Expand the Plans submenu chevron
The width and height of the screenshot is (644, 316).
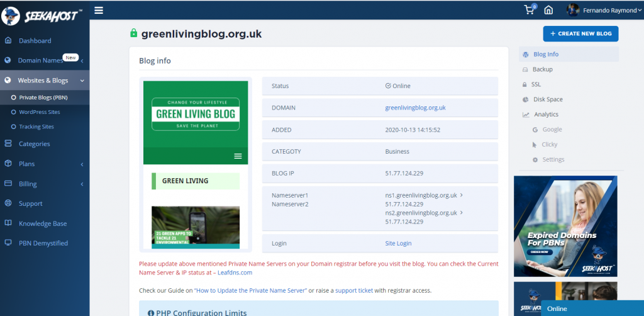[x=82, y=164]
